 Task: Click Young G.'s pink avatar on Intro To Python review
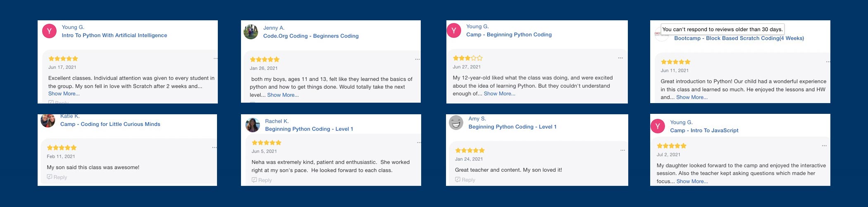coord(50,31)
